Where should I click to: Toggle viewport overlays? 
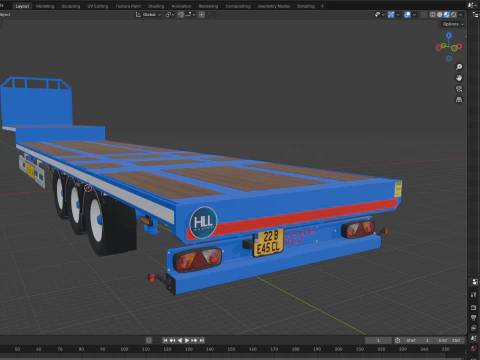[x=407, y=15]
